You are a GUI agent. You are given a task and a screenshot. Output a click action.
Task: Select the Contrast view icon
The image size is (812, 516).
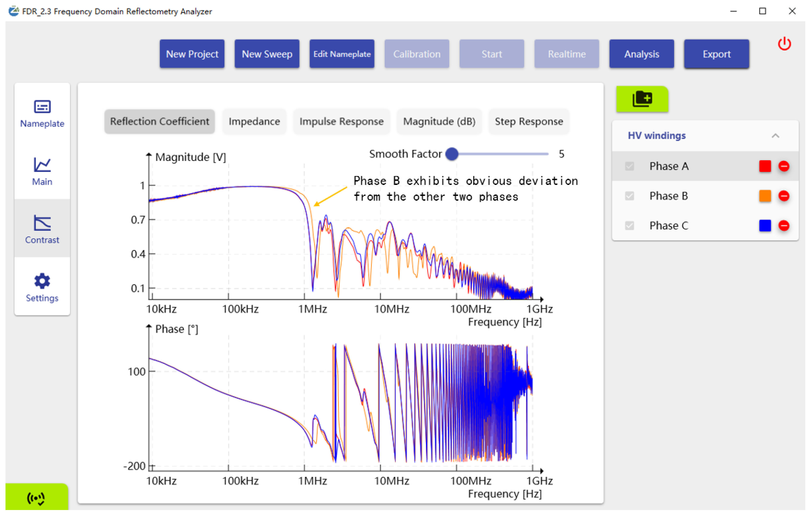point(42,223)
